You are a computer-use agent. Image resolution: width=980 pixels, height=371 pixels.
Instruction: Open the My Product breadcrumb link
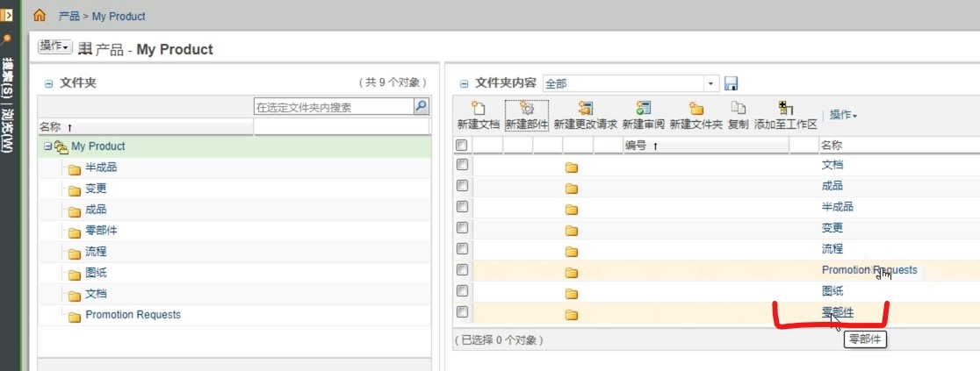(119, 17)
